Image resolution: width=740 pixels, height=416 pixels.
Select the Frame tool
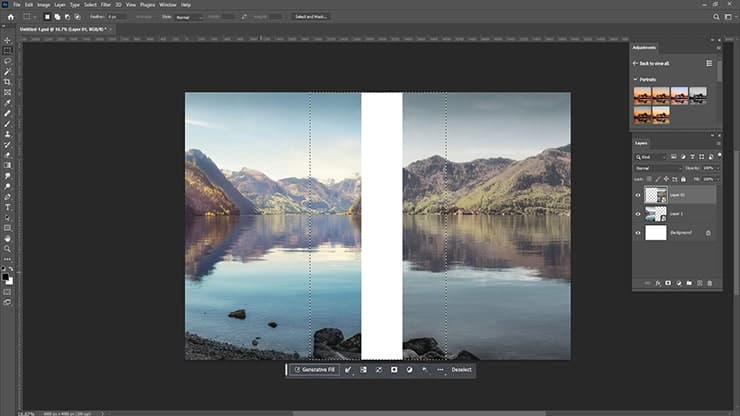[x=7, y=92]
